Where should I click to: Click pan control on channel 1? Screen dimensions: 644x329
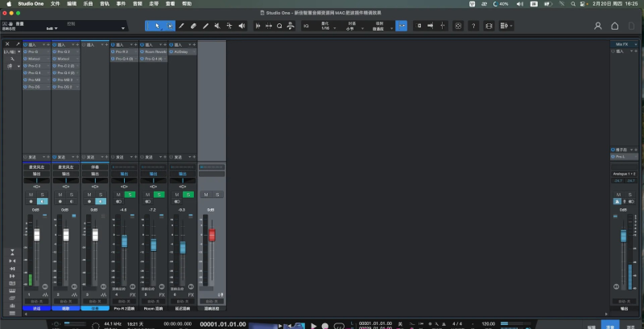pos(36,180)
